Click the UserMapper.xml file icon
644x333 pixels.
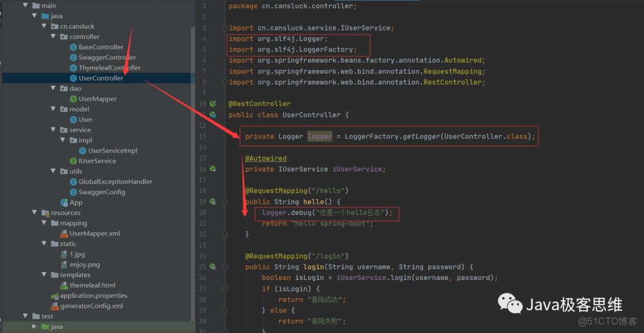coord(64,234)
